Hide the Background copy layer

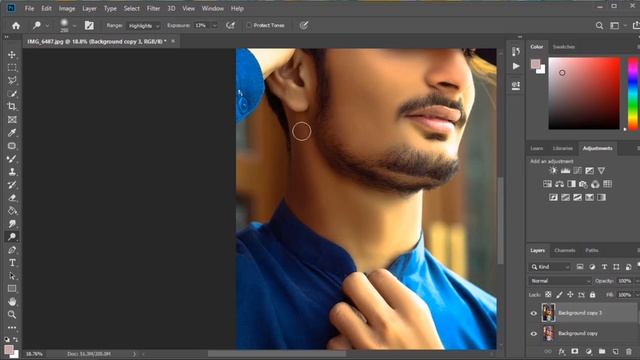pos(533,334)
